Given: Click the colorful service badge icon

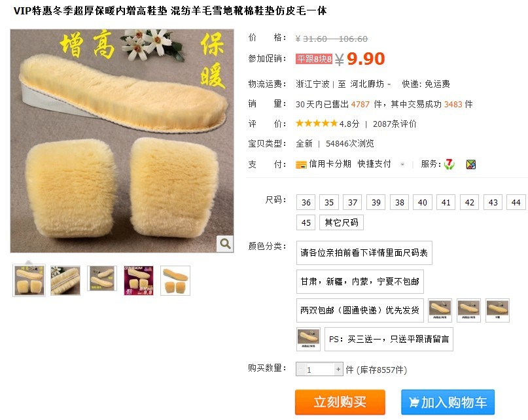Looking at the screenshot, I should coord(471,164).
